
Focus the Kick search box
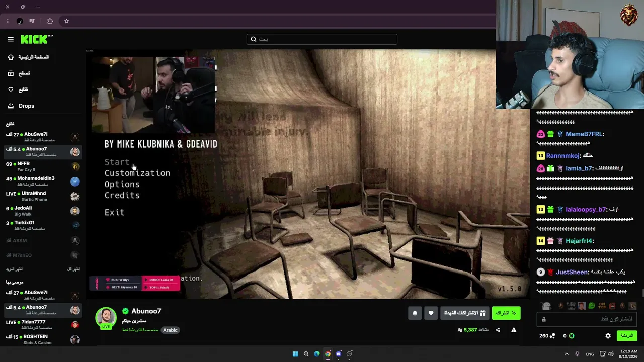[x=322, y=39]
